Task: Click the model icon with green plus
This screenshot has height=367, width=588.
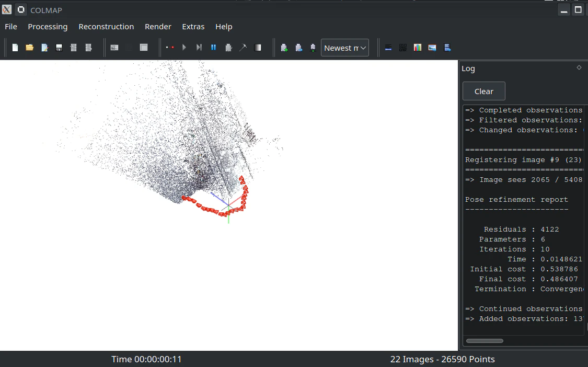Action: (284, 48)
